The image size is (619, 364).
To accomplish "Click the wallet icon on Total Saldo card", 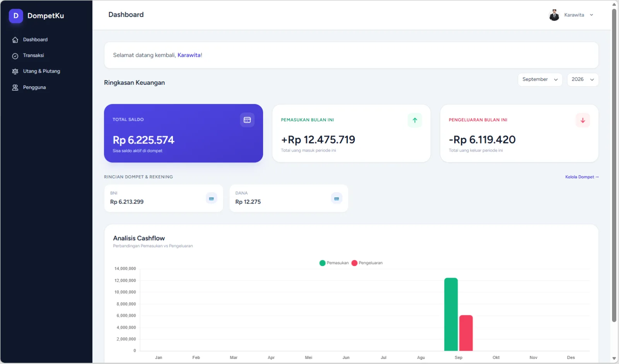I will coord(247,120).
